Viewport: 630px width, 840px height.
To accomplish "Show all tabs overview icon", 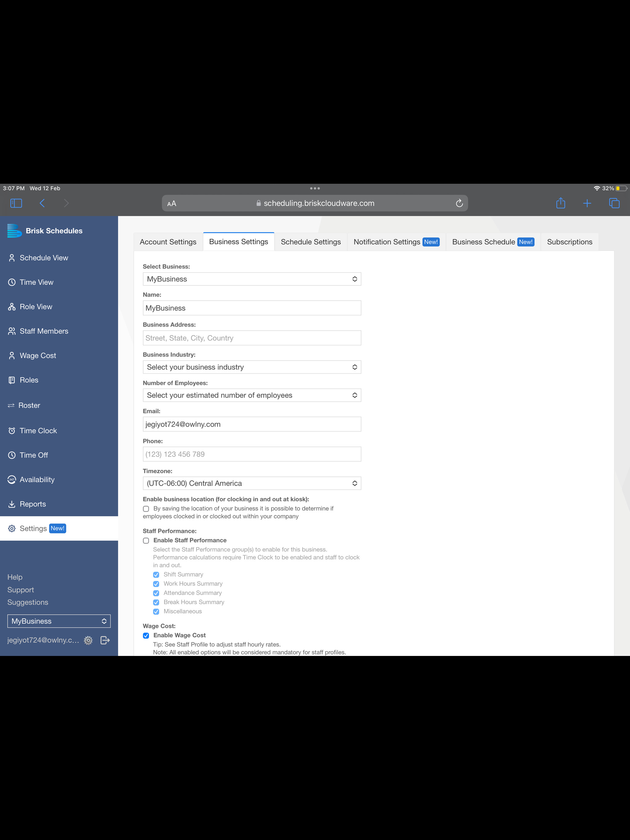I will (614, 203).
